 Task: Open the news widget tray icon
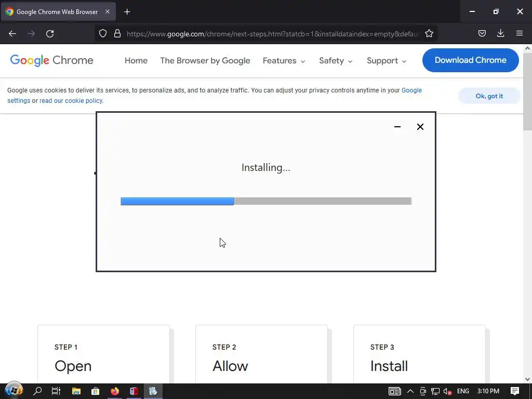click(x=395, y=391)
